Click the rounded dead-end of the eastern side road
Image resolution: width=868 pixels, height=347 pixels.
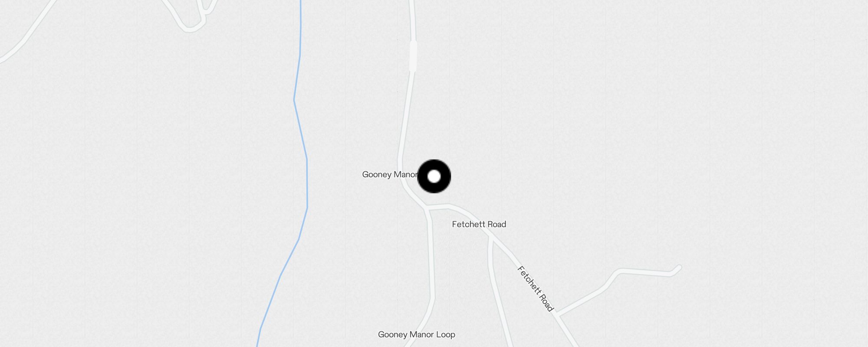click(678, 268)
